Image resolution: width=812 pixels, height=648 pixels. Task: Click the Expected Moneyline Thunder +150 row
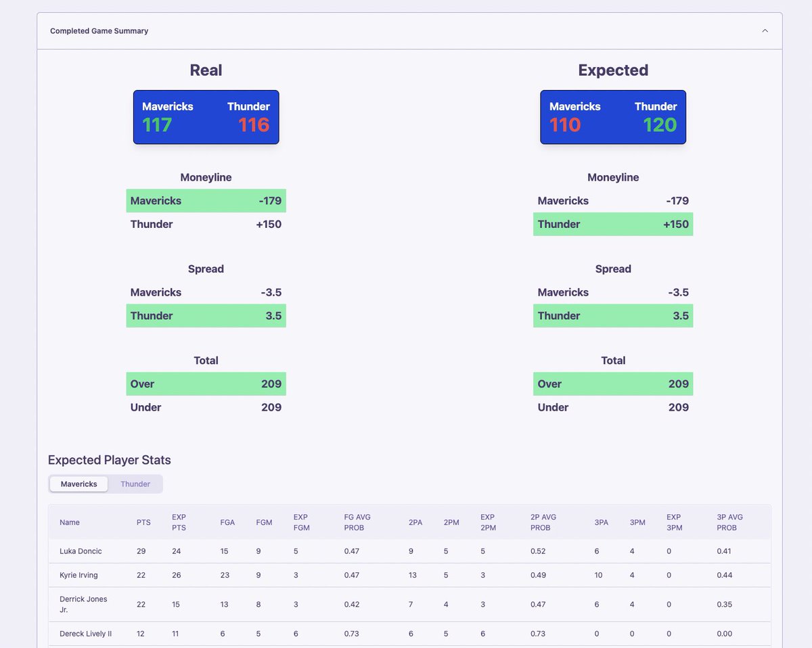click(x=613, y=224)
